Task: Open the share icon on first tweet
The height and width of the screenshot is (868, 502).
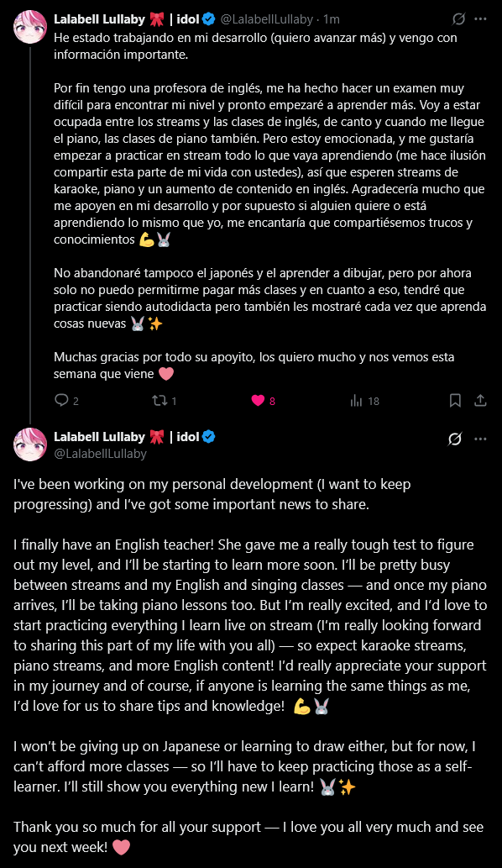Action: pos(480,400)
